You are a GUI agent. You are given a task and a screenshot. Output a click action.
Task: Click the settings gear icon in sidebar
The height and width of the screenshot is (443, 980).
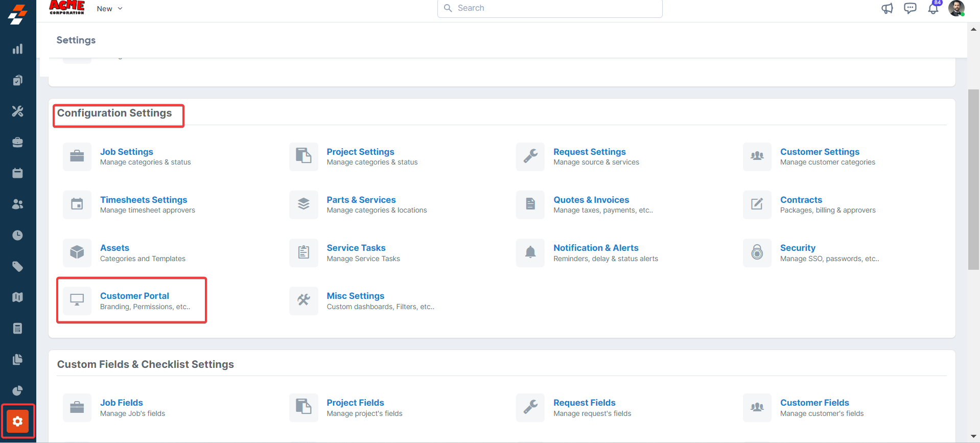point(18,421)
